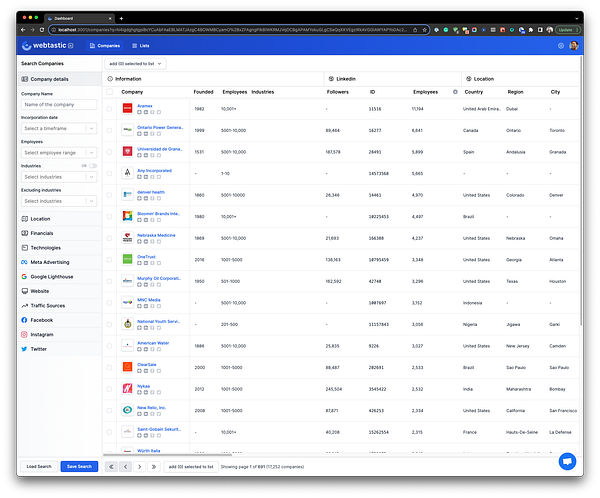The image size is (600, 498).
Task: Check the Ontario Power Generation row checkbox
Action: (x=109, y=131)
